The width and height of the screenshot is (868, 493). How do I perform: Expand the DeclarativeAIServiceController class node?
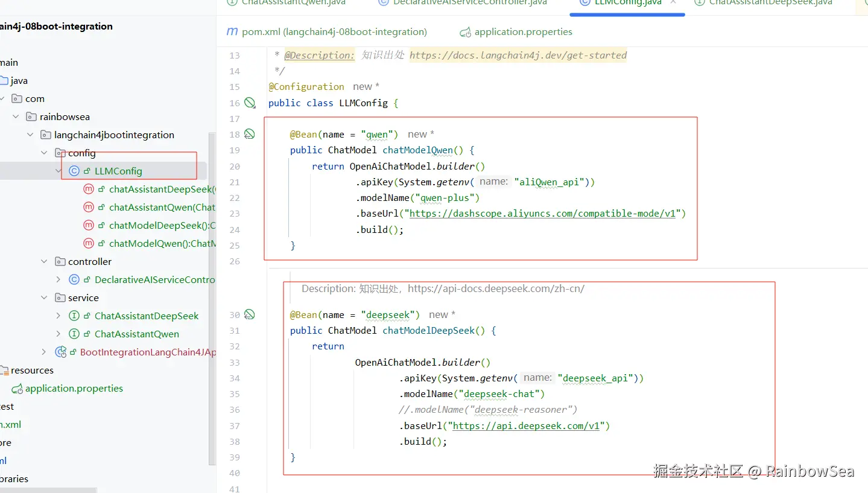click(59, 279)
